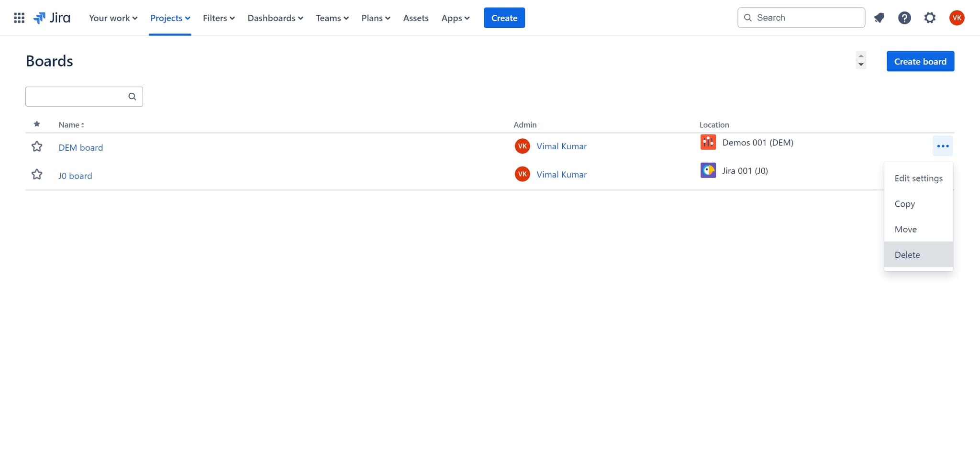Click the Create board button
980x465 pixels.
point(920,61)
